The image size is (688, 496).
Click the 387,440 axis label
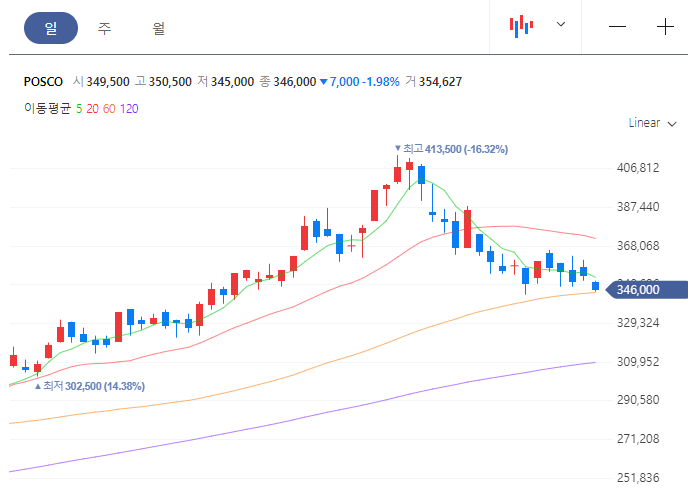point(638,207)
